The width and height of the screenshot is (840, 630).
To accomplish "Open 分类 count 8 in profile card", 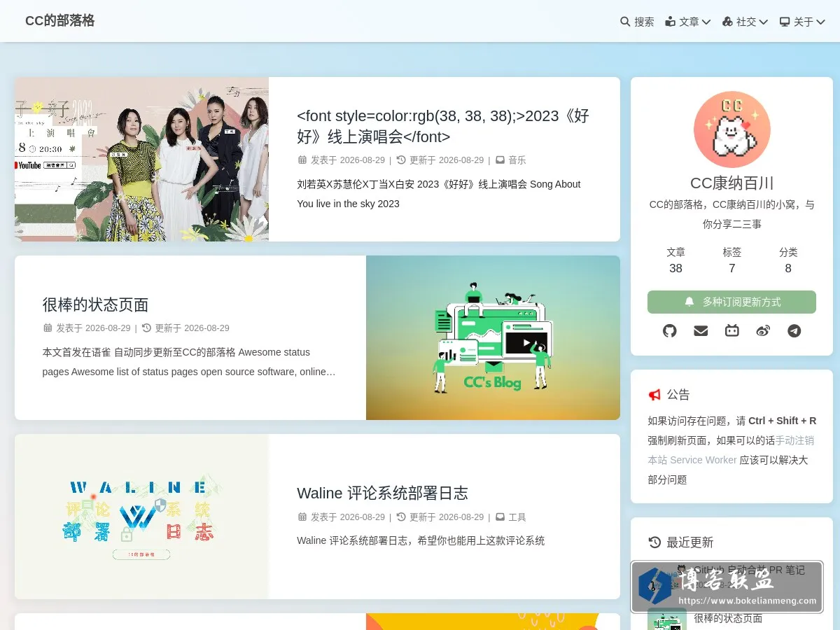I will point(788,260).
